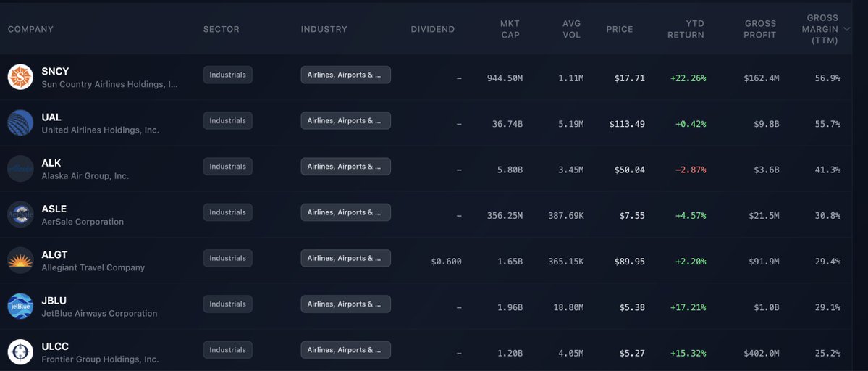Click the 25.2% gross margin value

[827, 354]
